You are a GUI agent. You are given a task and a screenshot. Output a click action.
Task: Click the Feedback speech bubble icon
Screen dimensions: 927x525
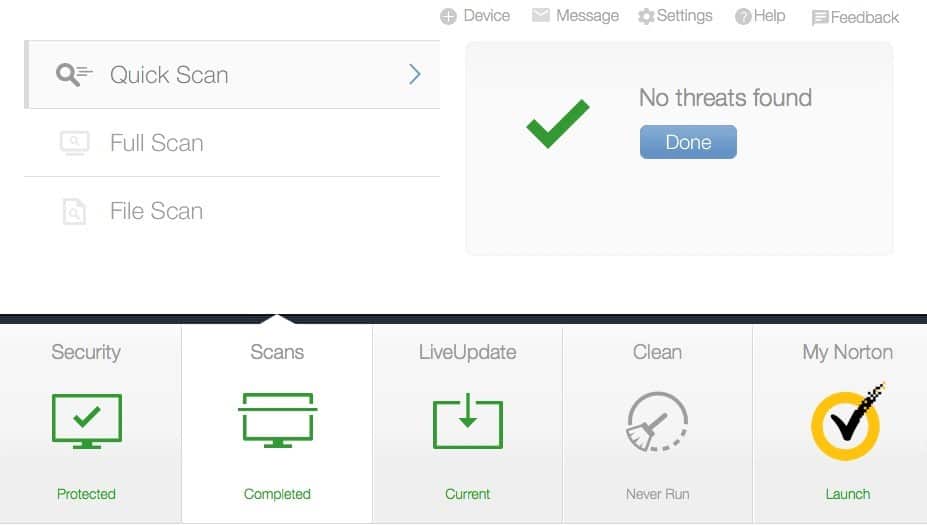pyautogui.click(x=820, y=18)
